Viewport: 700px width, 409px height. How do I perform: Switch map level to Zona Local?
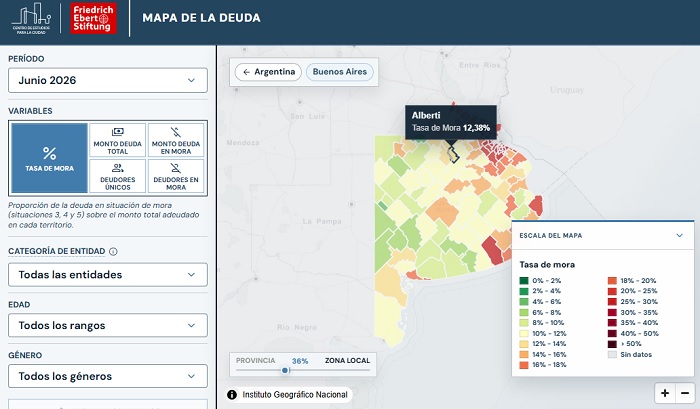[347, 360]
